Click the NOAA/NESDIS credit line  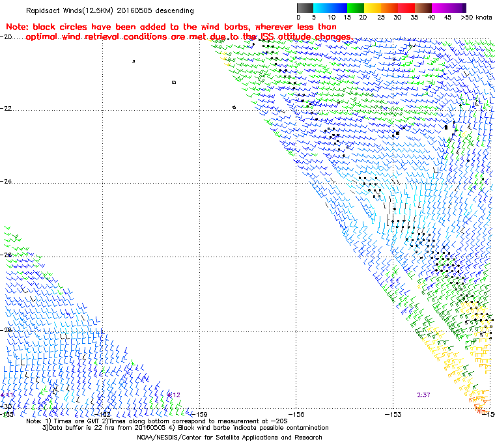pos(229,438)
